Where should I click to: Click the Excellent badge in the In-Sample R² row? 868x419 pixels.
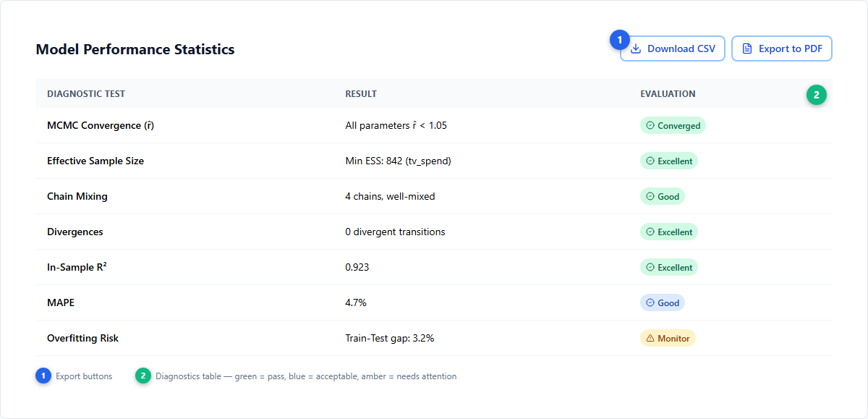point(669,267)
